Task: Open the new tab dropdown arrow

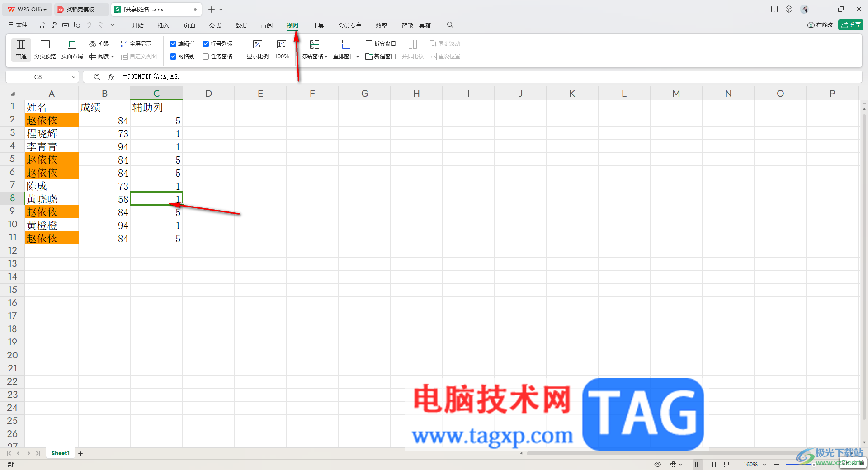Action: [x=221, y=9]
